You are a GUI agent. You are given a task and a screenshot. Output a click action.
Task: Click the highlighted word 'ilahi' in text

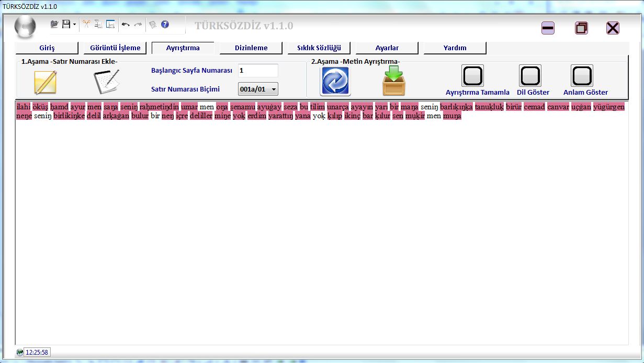point(24,107)
